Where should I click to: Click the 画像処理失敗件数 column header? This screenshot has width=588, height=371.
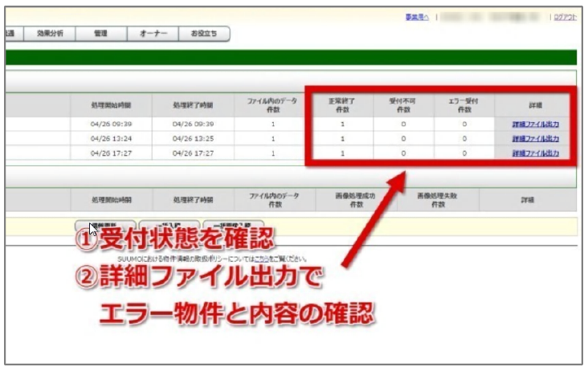click(x=438, y=200)
